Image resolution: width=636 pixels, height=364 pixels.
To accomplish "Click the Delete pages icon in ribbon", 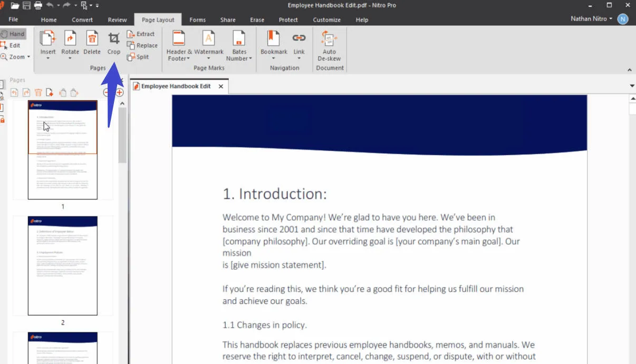I will (x=92, y=43).
